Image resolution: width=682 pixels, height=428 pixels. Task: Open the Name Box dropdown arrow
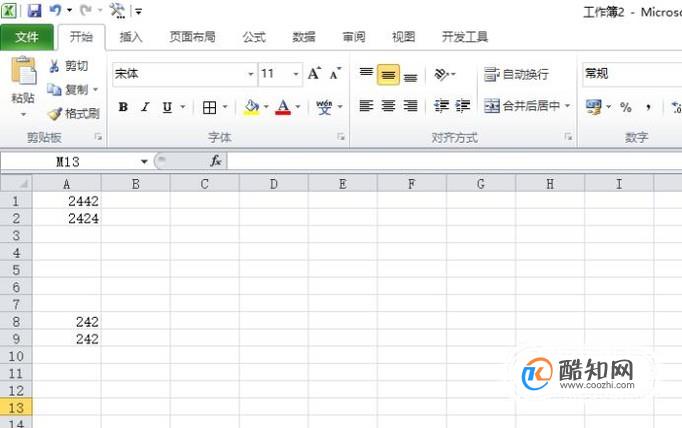144,162
